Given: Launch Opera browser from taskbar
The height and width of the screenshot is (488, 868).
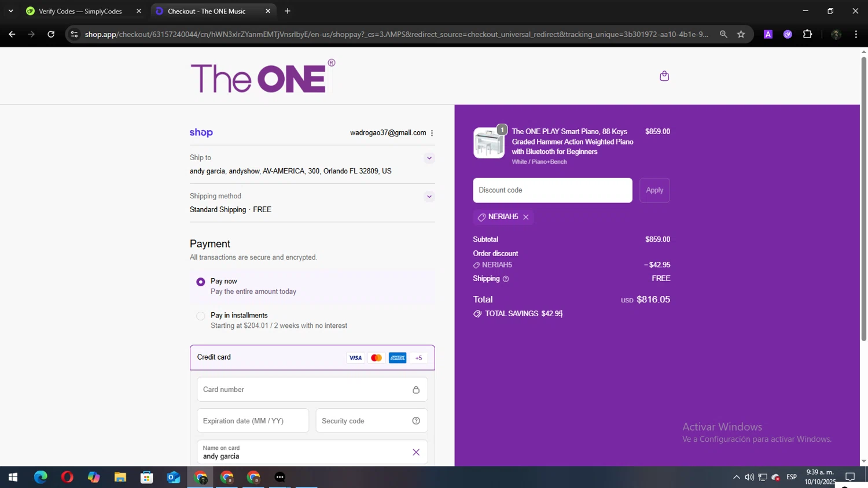Looking at the screenshot, I should (x=67, y=477).
